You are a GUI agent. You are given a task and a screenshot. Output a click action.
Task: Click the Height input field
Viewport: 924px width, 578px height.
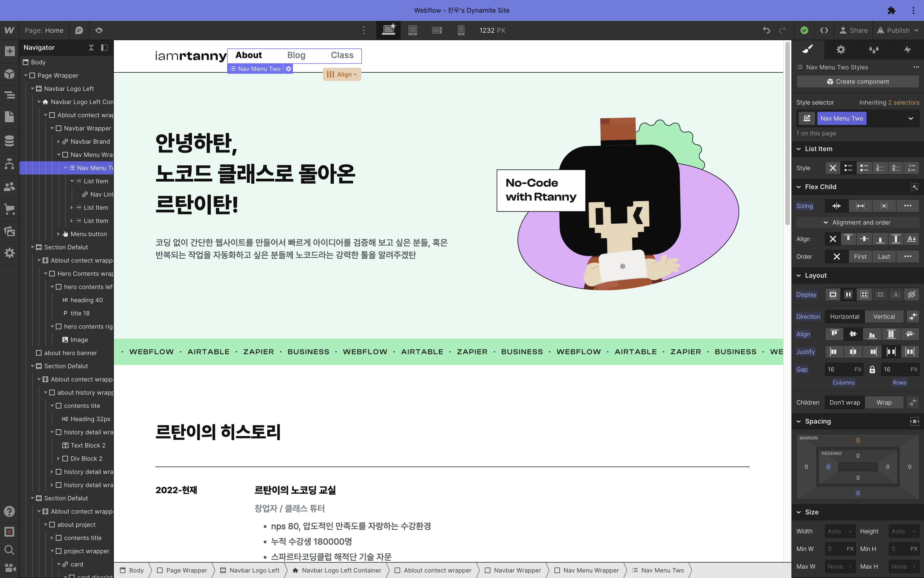(x=903, y=531)
